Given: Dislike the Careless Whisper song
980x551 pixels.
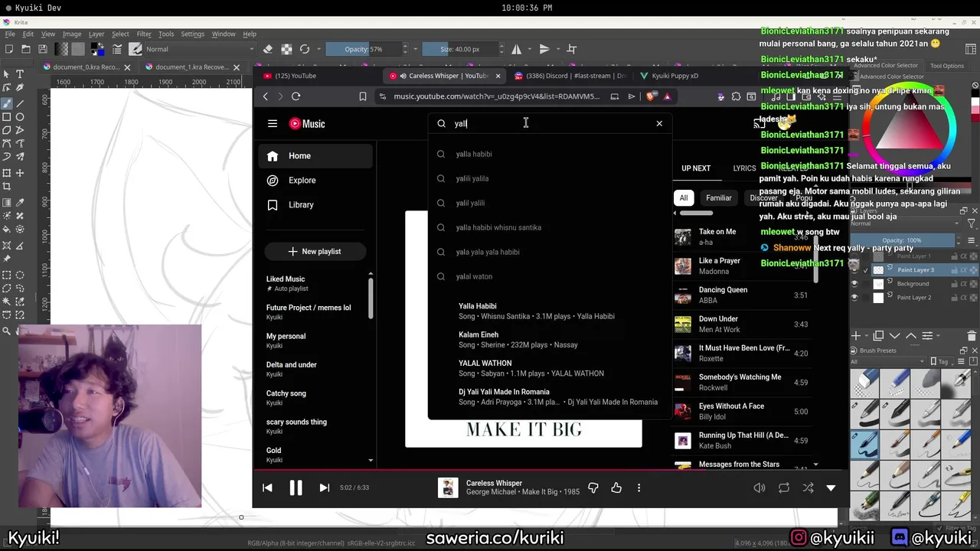Looking at the screenshot, I should pos(593,487).
